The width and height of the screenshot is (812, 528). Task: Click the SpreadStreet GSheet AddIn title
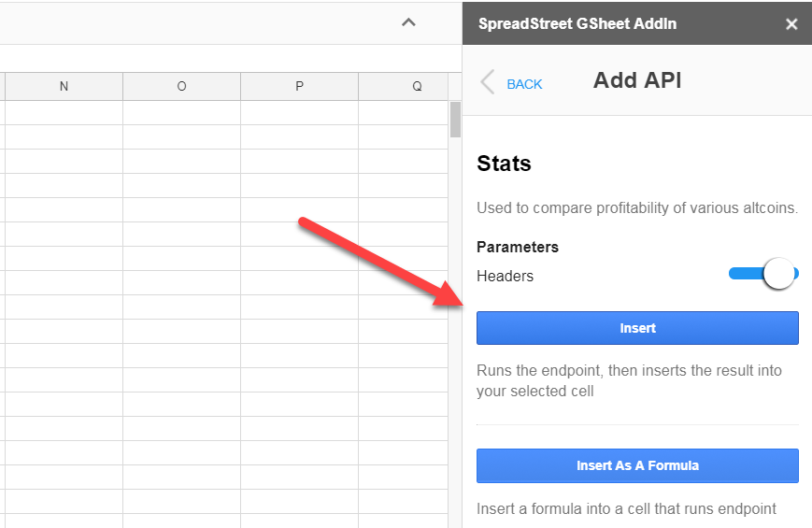coord(577,23)
